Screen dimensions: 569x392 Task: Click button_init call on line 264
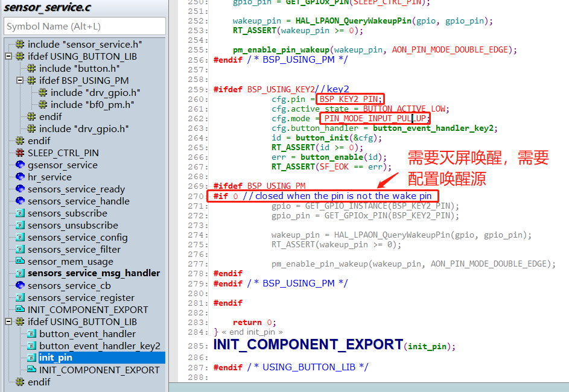tap(322, 138)
